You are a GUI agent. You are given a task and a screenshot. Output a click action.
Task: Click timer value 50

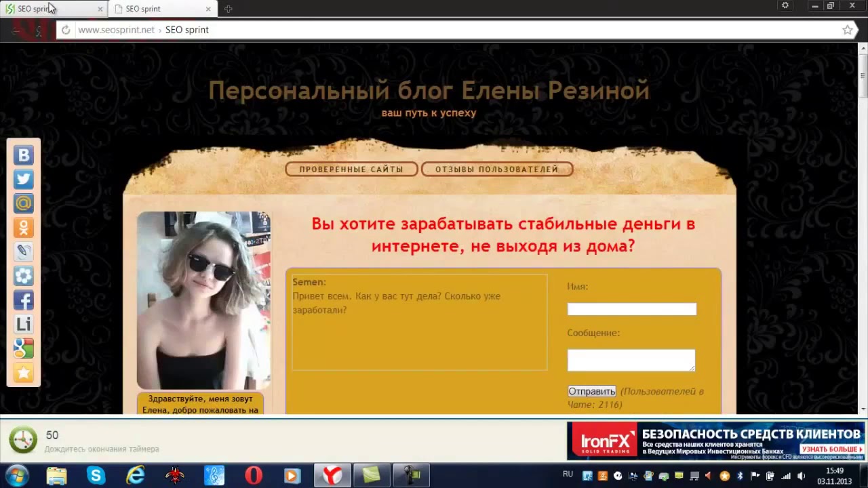point(52,435)
